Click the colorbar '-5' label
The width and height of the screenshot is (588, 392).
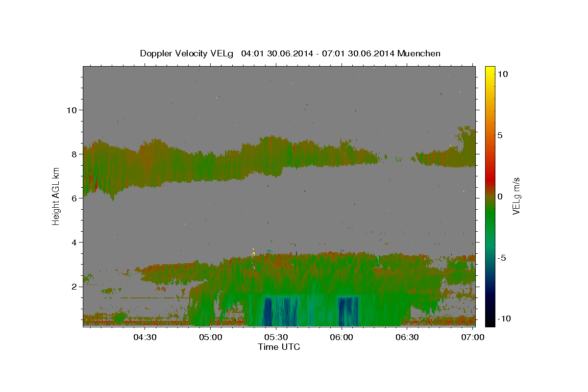tap(502, 258)
